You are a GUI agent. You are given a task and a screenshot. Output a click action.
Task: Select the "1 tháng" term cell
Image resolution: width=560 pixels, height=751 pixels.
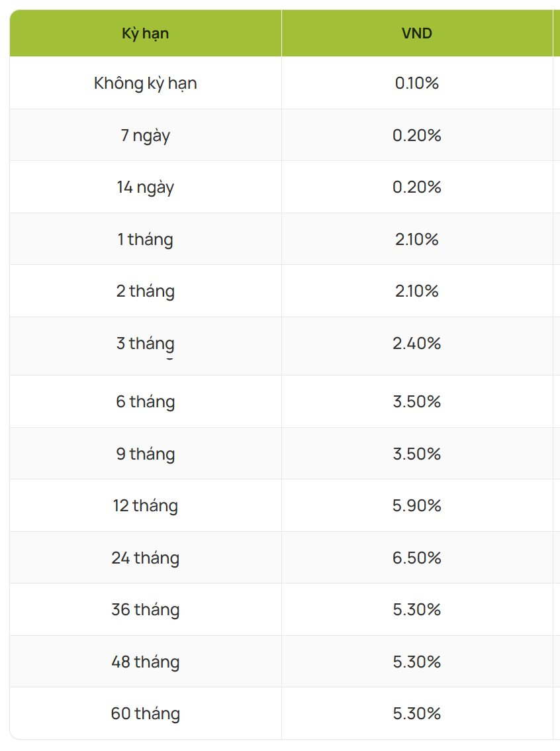(145, 239)
